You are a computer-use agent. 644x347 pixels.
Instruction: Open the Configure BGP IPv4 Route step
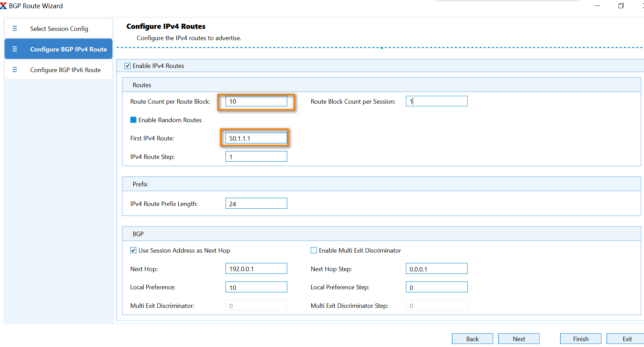pyautogui.click(x=58, y=49)
